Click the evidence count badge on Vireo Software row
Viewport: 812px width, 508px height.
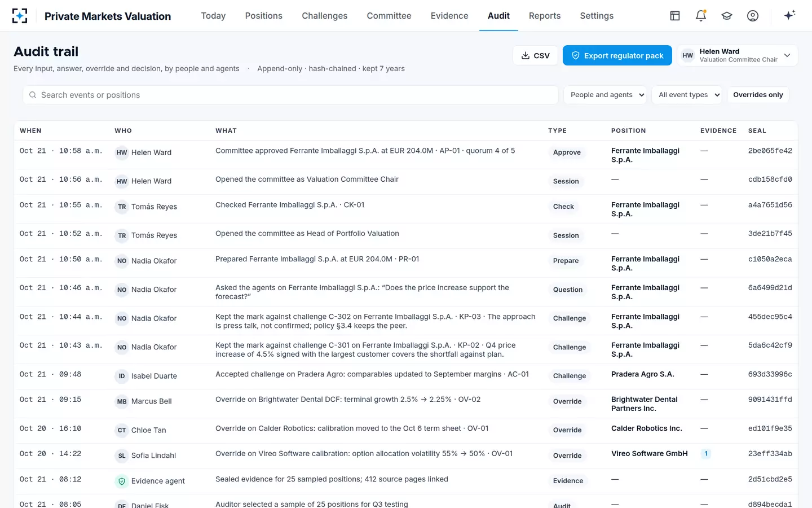pyautogui.click(x=706, y=453)
